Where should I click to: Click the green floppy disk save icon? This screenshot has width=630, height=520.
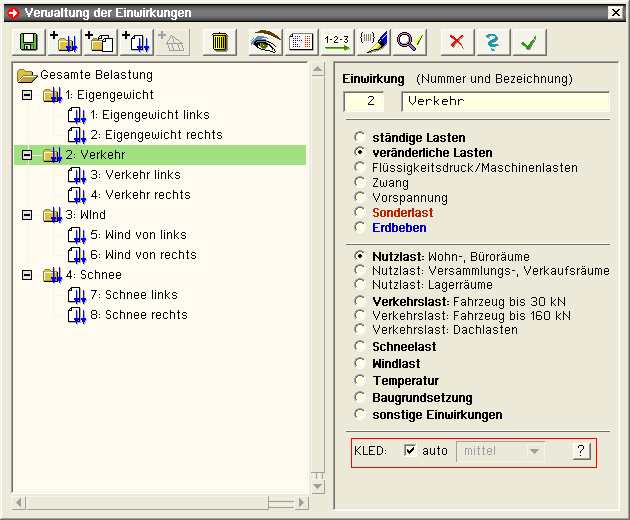[27, 41]
